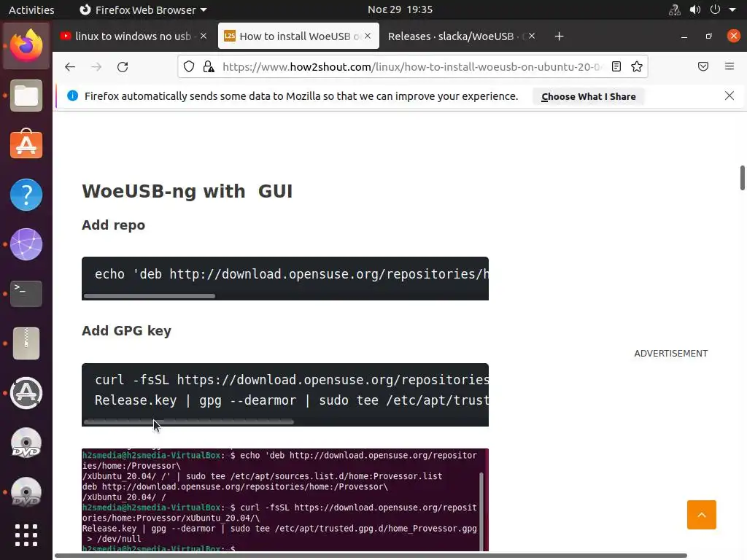The width and height of the screenshot is (747, 560).
Task: Dismiss the Mozilla data notification bar
Action: tap(729, 96)
